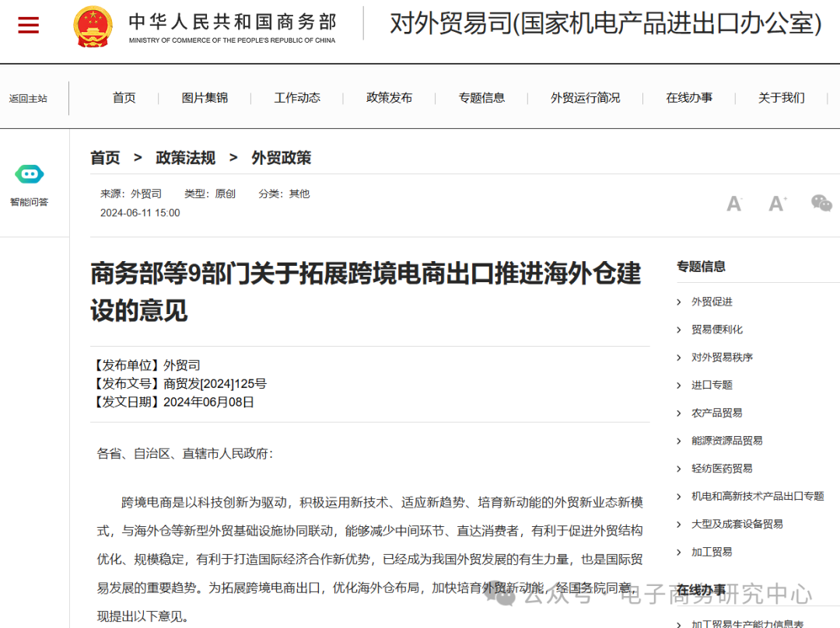Click the A- decrease font size icon
Image resolution: width=840 pixels, height=628 pixels.
coord(733,203)
